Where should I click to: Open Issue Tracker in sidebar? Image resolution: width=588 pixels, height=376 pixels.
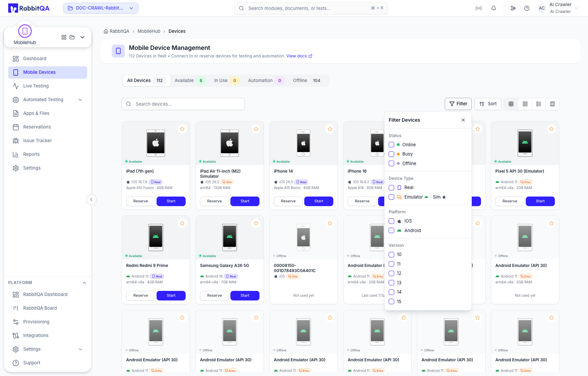click(x=48, y=140)
